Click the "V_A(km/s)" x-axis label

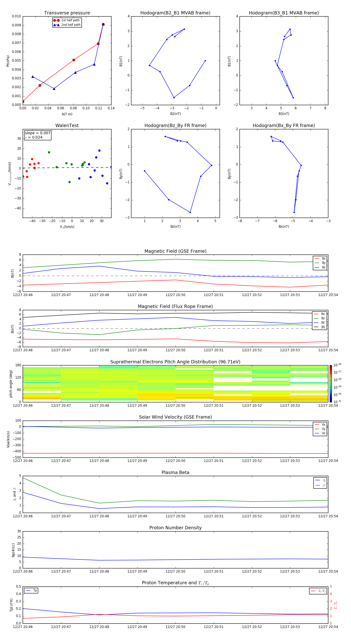tap(67, 227)
